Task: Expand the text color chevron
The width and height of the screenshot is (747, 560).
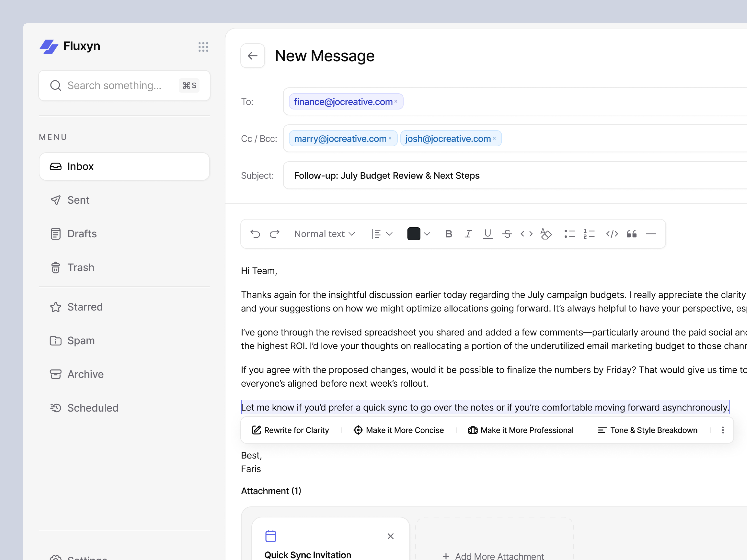Action: pos(427,234)
